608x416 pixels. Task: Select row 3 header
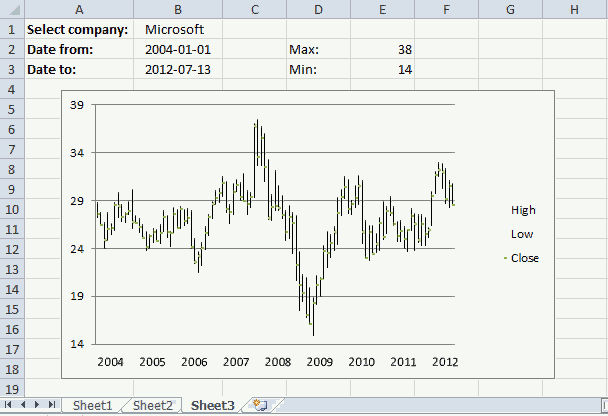coord(12,69)
